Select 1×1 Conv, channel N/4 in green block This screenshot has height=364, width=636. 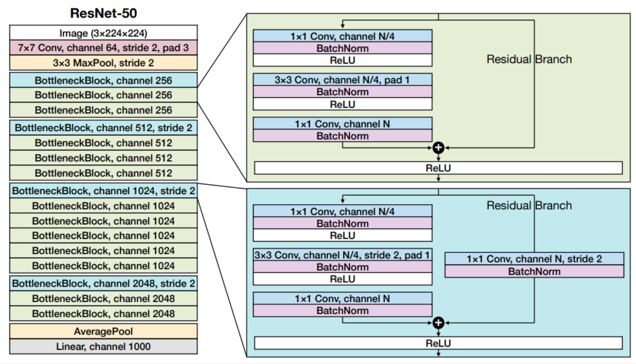pos(343,36)
